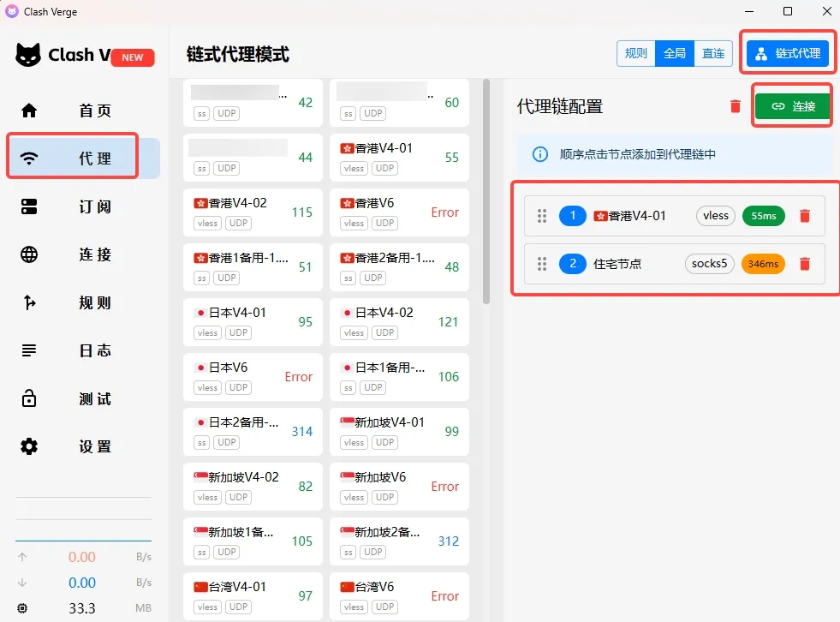Toggle the 链式代理 chain proxy mode
The image size is (840, 622).
pyautogui.click(x=787, y=52)
